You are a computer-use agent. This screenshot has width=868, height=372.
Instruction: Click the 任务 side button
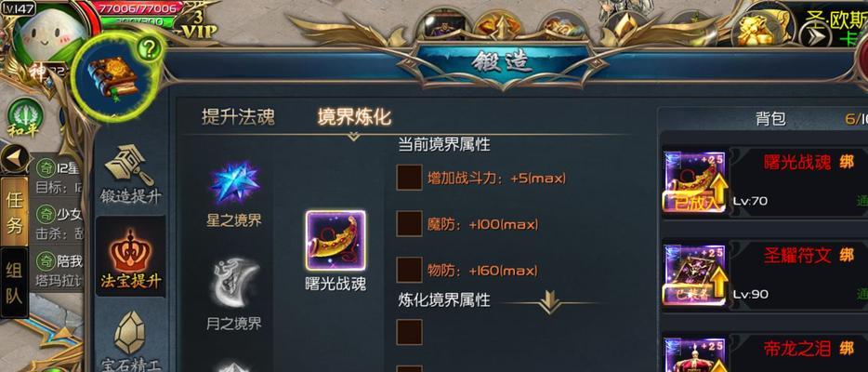point(14,212)
